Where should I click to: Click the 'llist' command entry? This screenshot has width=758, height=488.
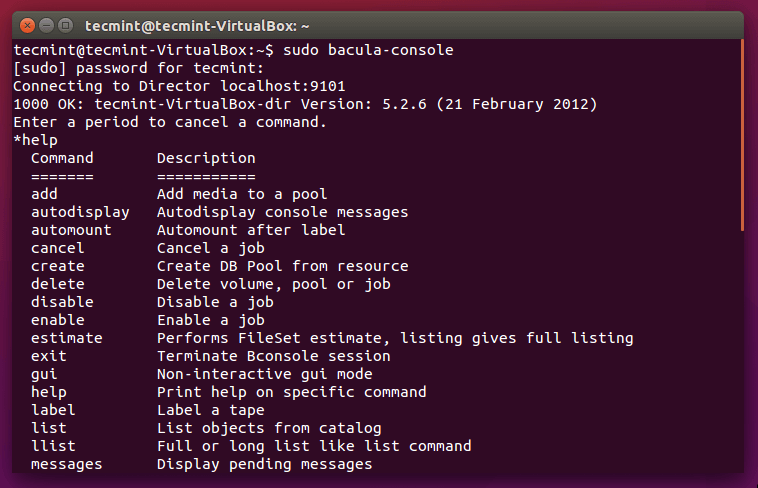53,446
